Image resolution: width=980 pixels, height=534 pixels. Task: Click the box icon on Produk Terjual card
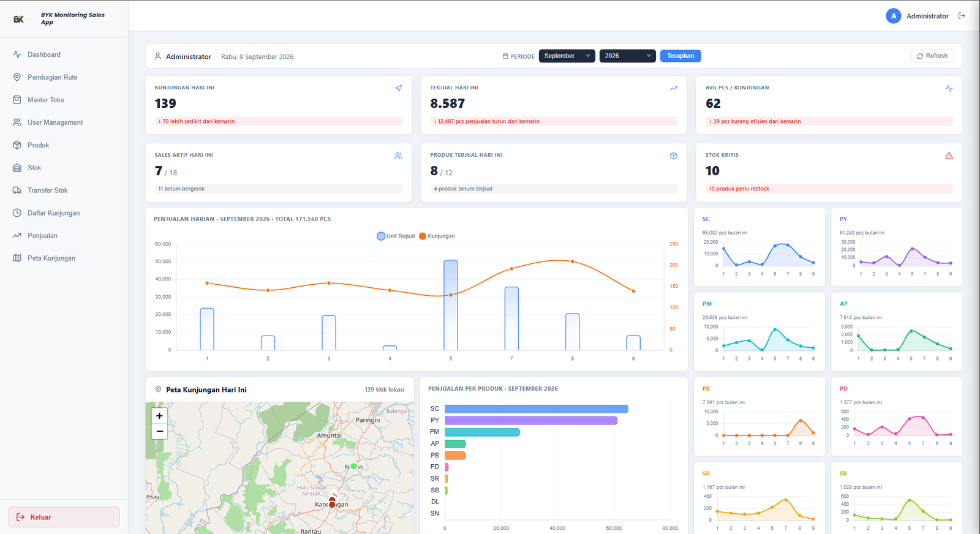[x=674, y=156]
